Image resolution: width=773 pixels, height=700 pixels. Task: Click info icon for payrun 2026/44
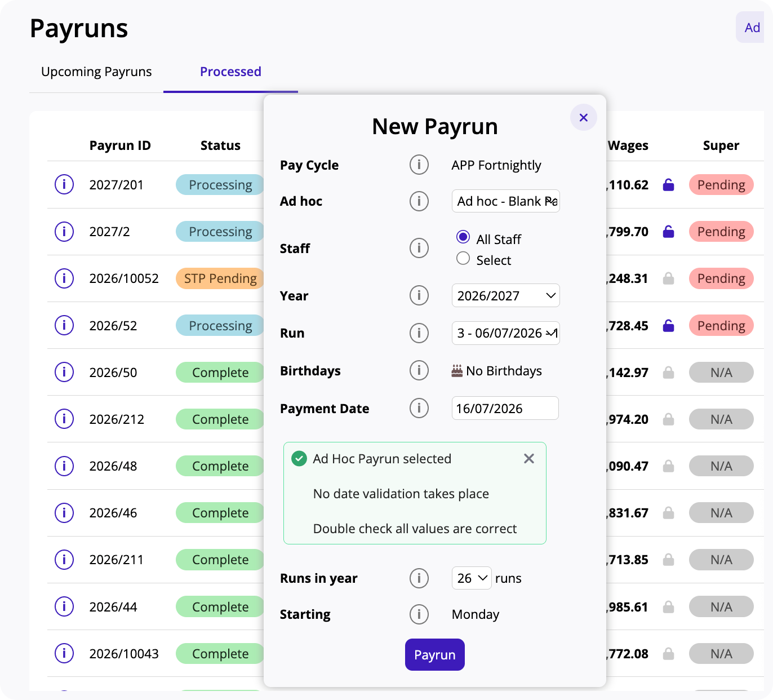tap(64, 606)
